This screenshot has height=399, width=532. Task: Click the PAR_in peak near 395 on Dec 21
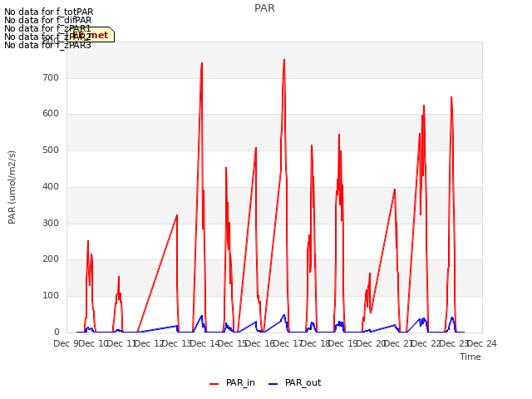pos(395,190)
